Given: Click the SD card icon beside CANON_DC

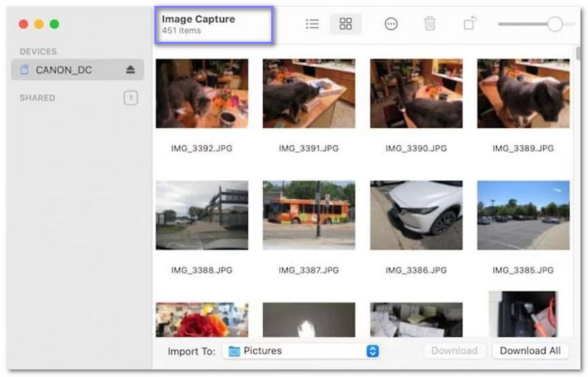Looking at the screenshot, I should point(24,70).
